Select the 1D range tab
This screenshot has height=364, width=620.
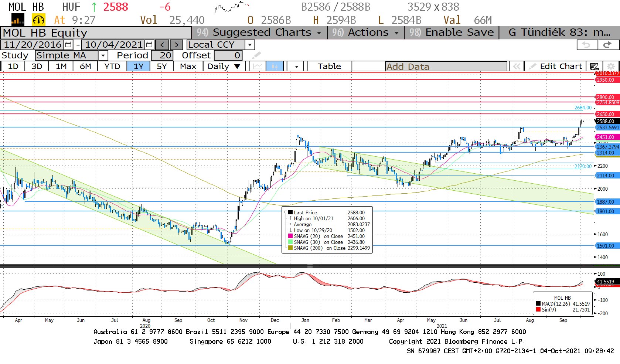[13, 67]
